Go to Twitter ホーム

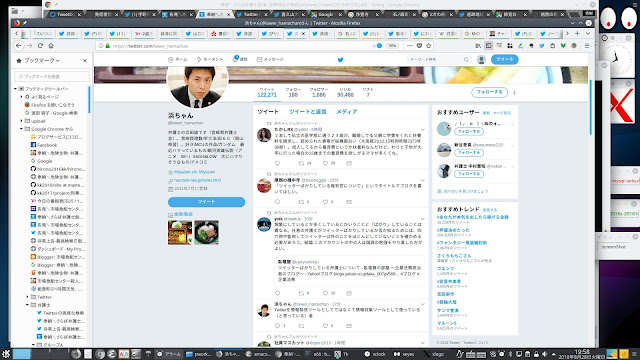click(x=178, y=60)
